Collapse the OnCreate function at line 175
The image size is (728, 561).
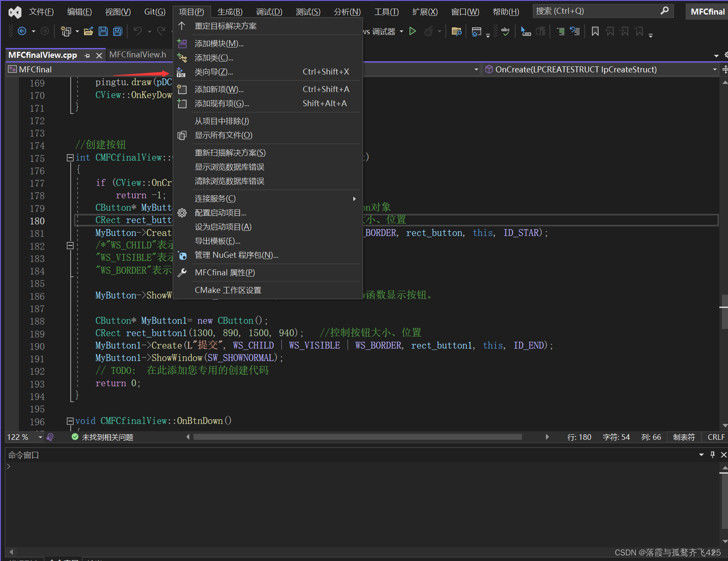[x=70, y=158]
